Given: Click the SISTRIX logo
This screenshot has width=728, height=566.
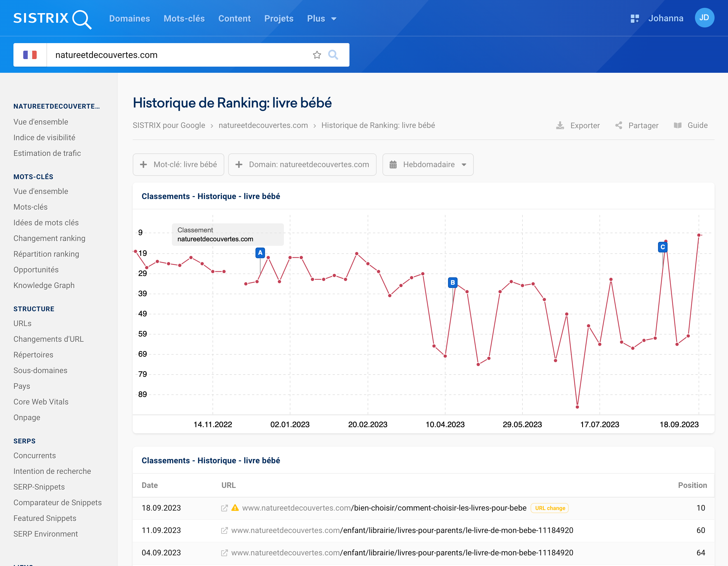Looking at the screenshot, I should click(52, 19).
